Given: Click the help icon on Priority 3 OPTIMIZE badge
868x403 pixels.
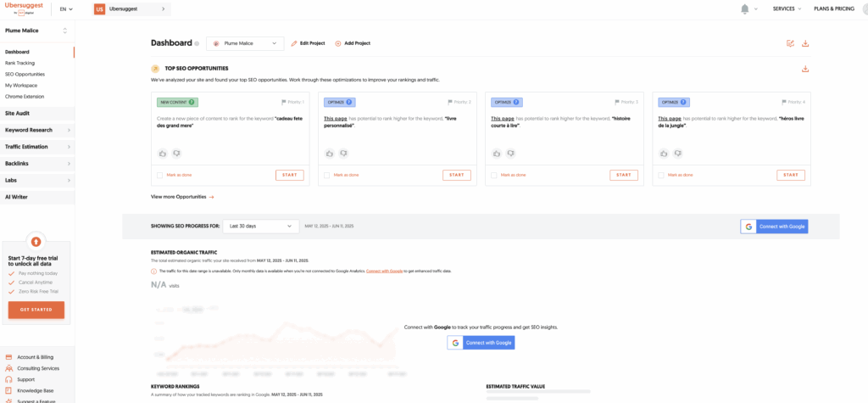Looking at the screenshot, I should [516, 102].
